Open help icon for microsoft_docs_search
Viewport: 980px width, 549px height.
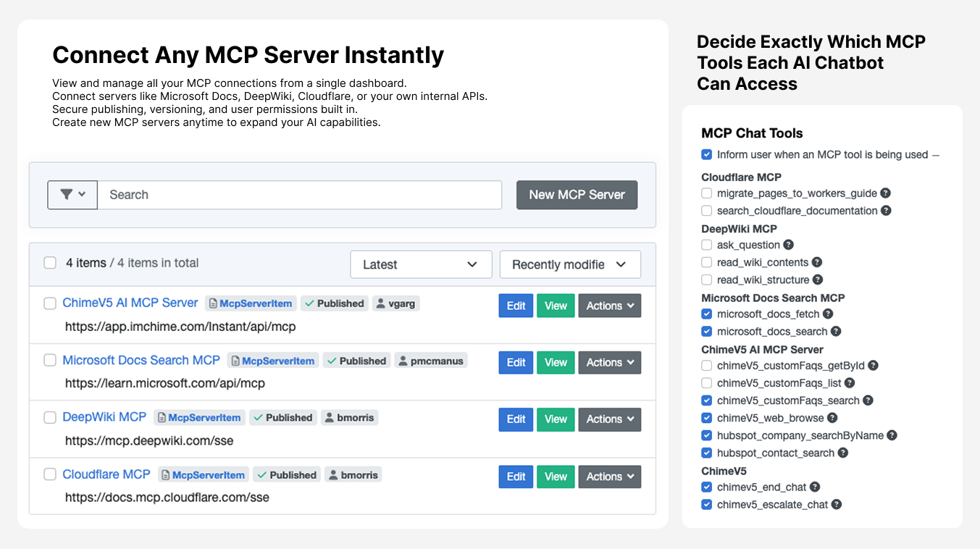pos(836,331)
